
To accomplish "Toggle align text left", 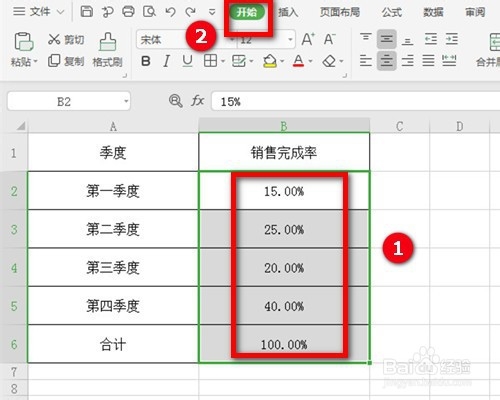I will [366, 61].
